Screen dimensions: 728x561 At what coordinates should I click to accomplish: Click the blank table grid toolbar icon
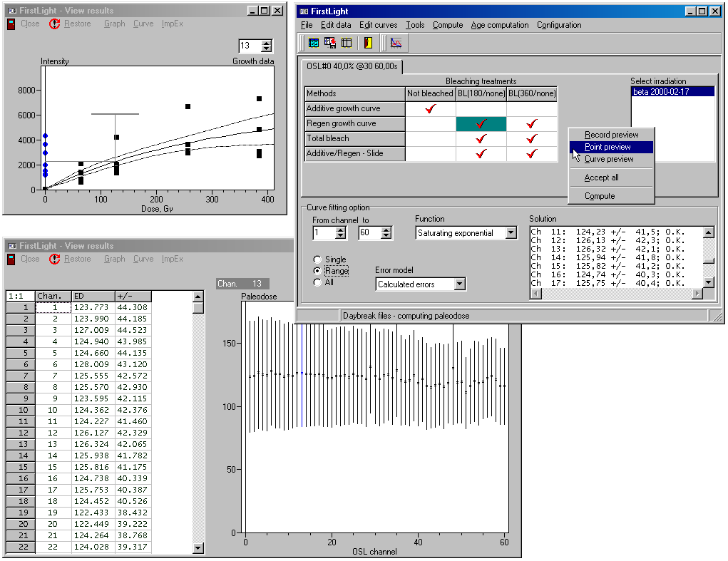click(347, 43)
